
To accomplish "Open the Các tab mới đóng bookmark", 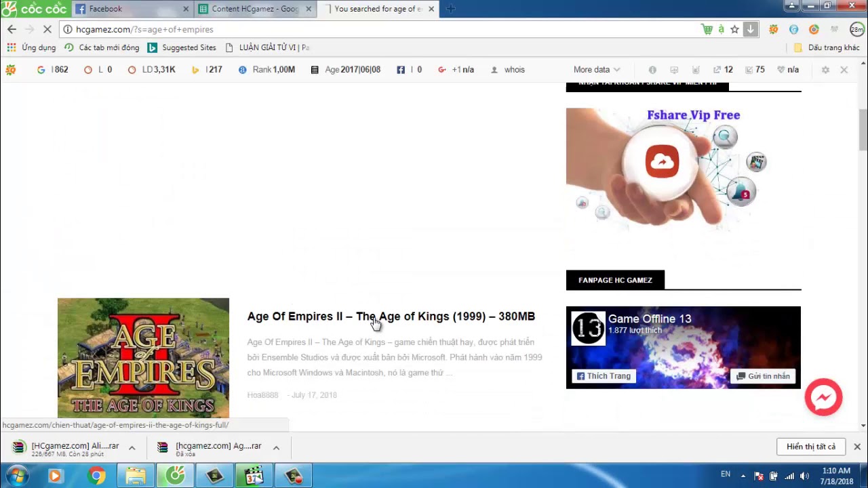I will tap(102, 47).
